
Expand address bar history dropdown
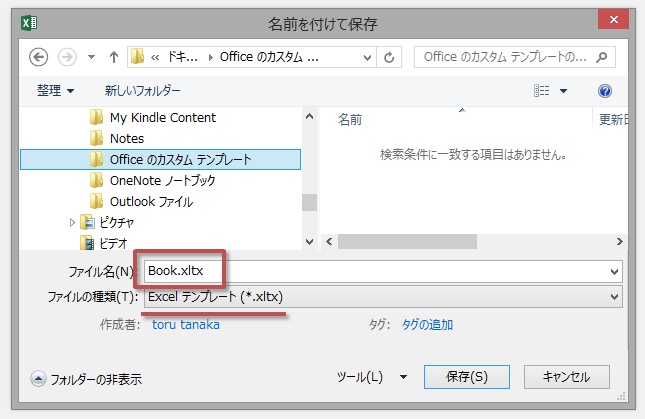[x=367, y=58]
